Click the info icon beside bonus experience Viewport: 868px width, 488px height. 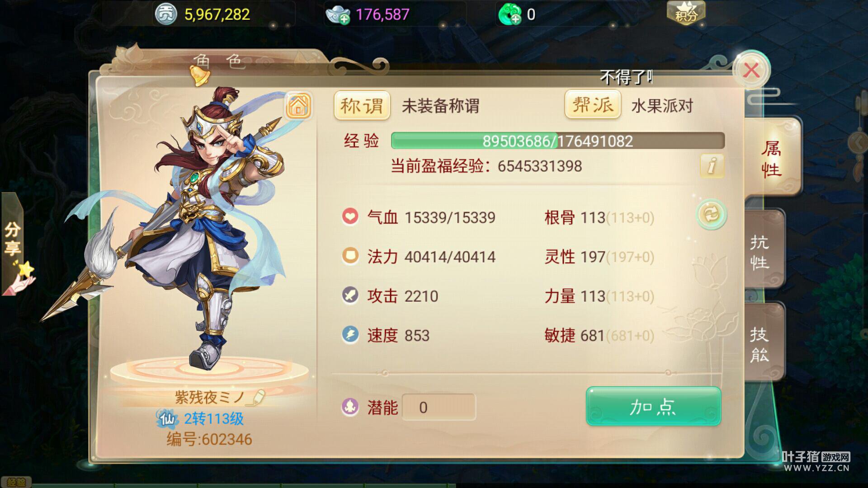(712, 165)
